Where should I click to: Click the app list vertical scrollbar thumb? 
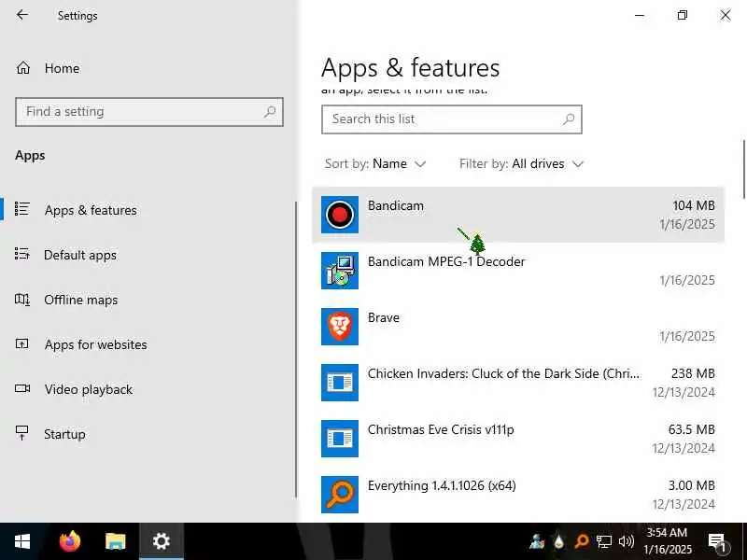(743, 169)
